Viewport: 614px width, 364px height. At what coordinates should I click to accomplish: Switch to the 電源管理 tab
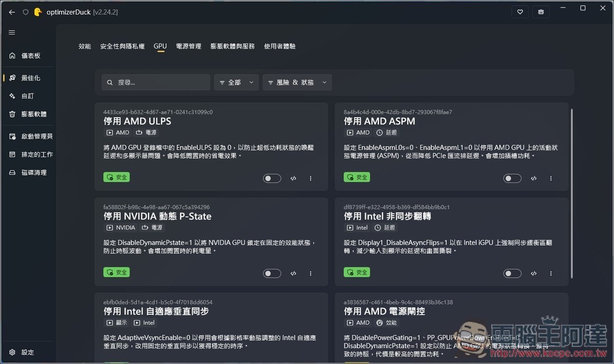point(188,46)
